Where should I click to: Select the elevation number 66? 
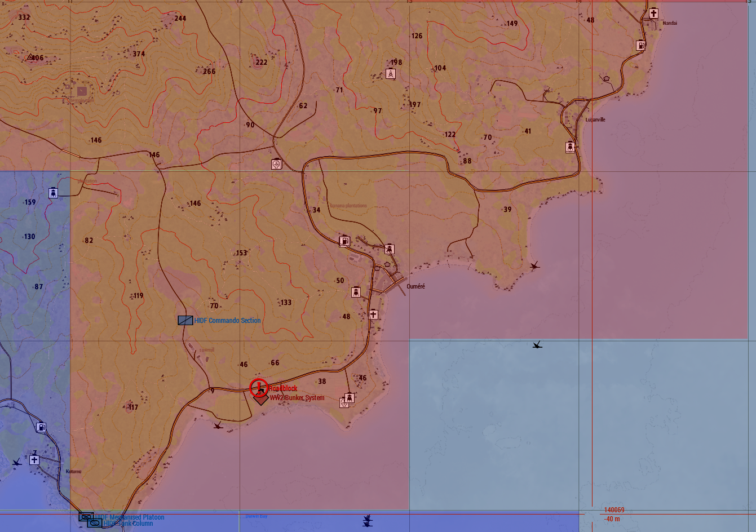click(275, 363)
